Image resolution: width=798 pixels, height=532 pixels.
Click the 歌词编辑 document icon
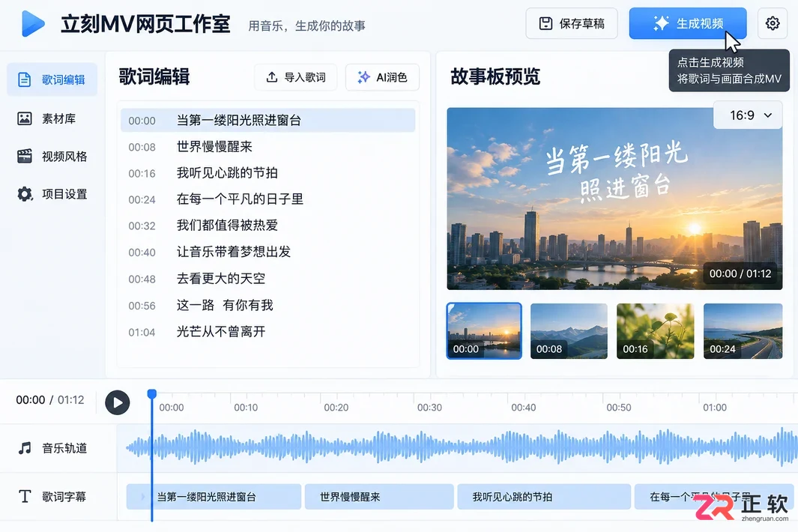[25, 79]
